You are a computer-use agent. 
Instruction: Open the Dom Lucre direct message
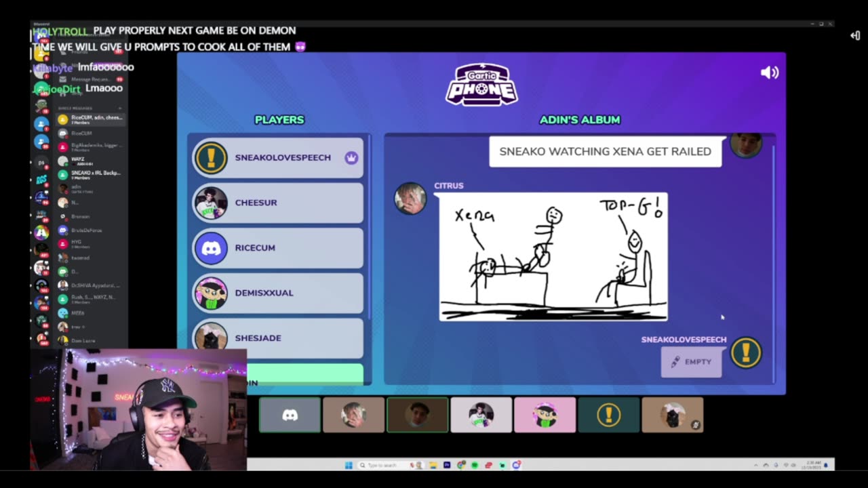[92, 341]
